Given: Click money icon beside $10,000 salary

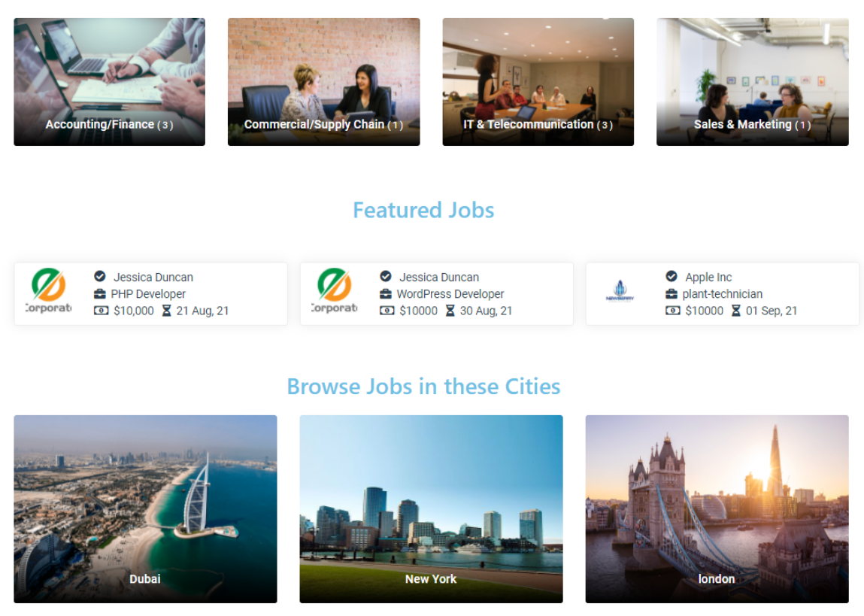Looking at the screenshot, I should coord(101,310).
